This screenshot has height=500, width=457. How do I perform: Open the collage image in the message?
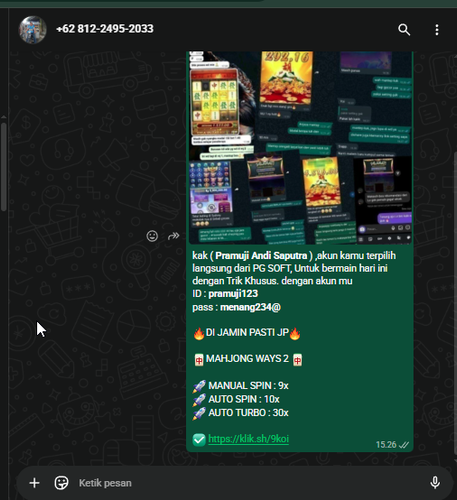pos(300,147)
